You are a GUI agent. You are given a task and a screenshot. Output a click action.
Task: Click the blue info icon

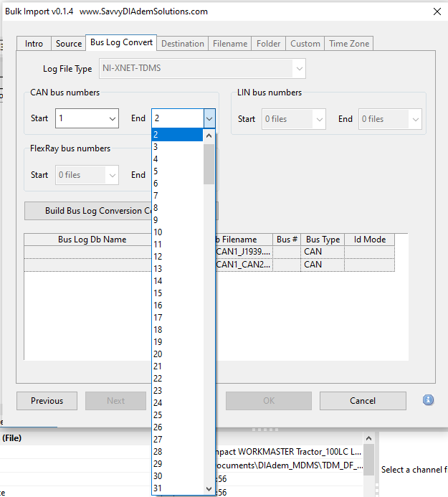pyautogui.click(x=428, y=400)
